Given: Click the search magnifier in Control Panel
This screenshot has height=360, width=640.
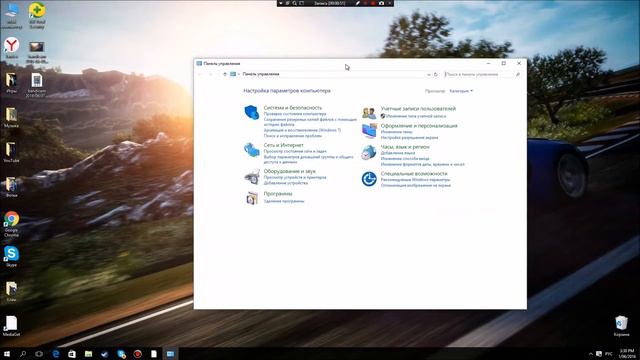Looking at the screenshot, I should coord(518,74).
